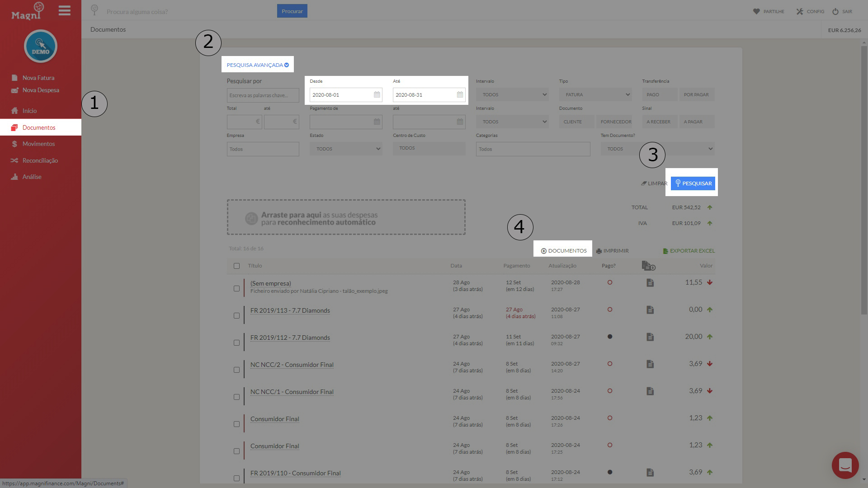Toggle the PAGO transfer filter
This screenshot has height=488, width=868.
click(660, 95)
